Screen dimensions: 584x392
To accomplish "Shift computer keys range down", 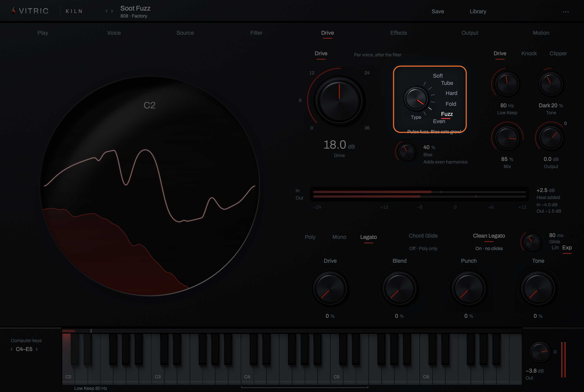I will coord(12,349).
